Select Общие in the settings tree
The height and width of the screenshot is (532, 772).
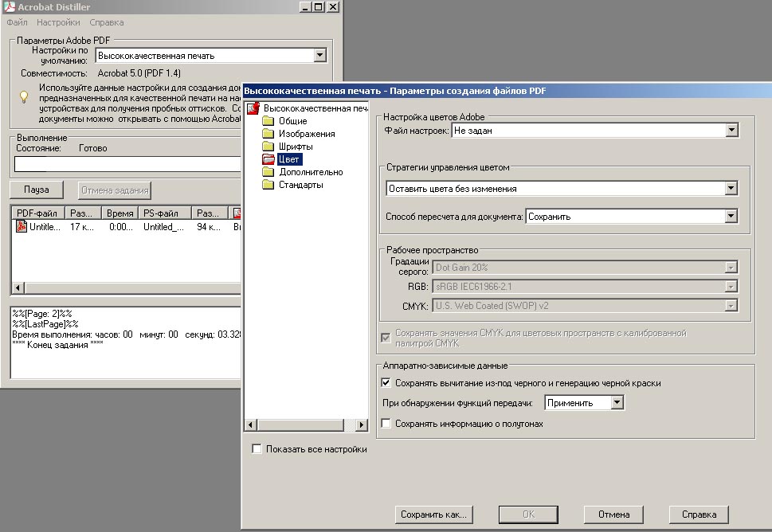(x=293, y=121)
